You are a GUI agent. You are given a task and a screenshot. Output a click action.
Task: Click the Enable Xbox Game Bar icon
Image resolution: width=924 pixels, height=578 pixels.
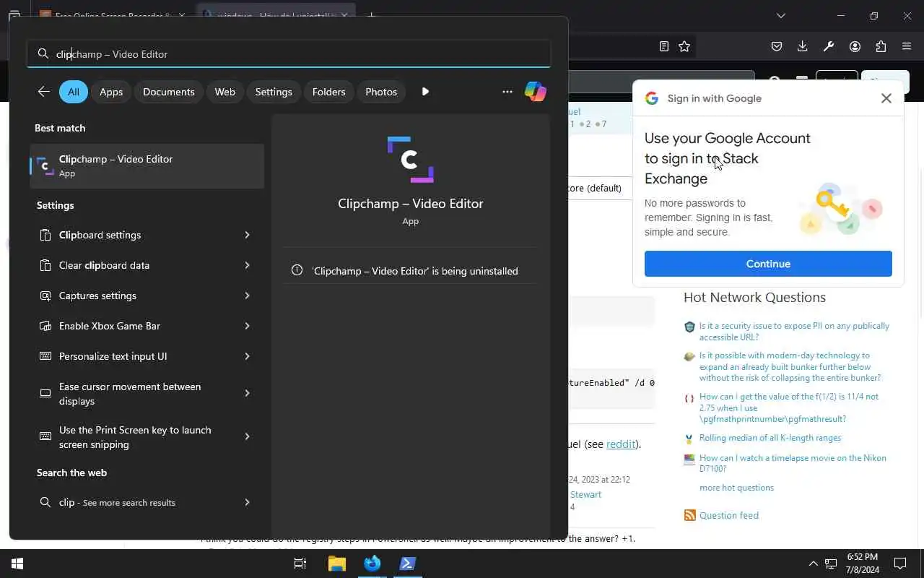tap(45, 326)
